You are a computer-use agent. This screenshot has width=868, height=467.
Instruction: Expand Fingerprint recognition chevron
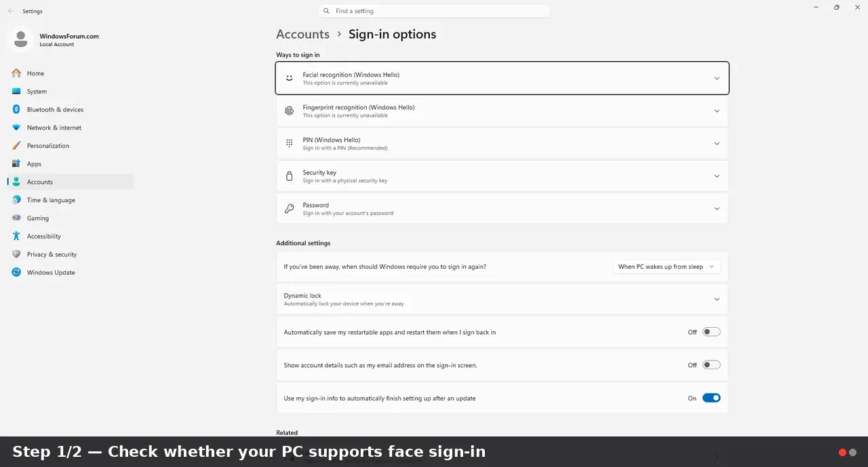point(717,111)
